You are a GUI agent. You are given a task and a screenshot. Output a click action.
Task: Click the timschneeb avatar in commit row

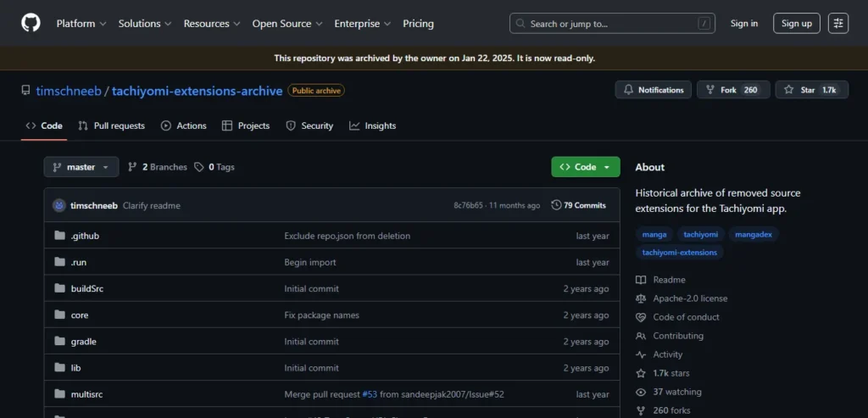[59, 205]
